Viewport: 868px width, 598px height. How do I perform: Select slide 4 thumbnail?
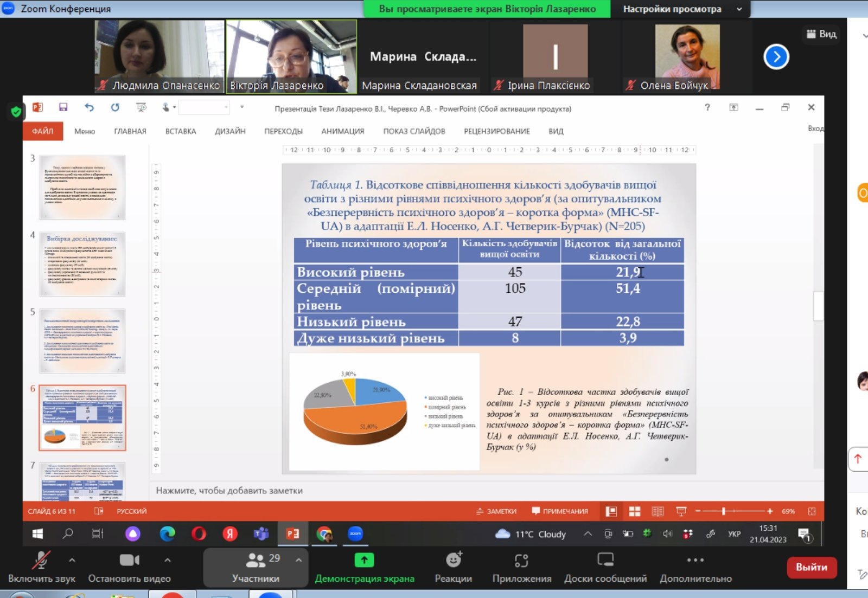click(x=82, y=264)
